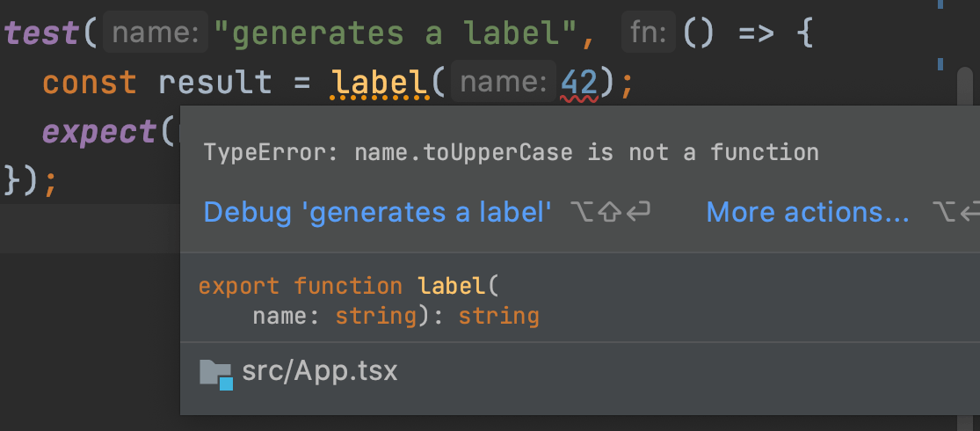Click the closing }); line

point(30,180)
